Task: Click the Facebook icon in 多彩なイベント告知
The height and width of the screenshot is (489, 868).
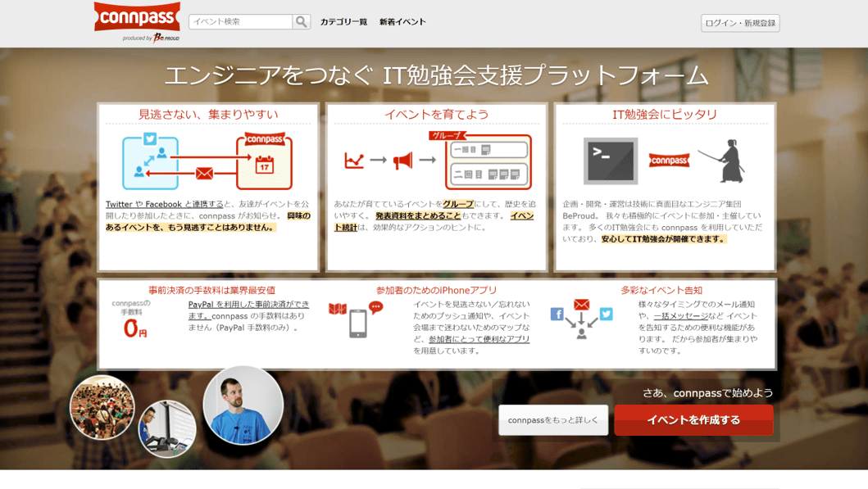Action: tap(557, 315)
